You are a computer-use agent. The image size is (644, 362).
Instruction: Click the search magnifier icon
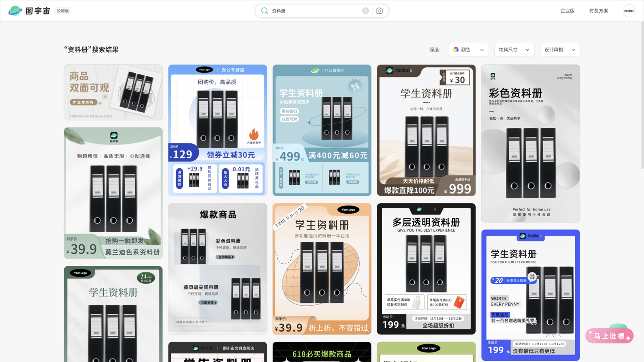click(264, 11)
